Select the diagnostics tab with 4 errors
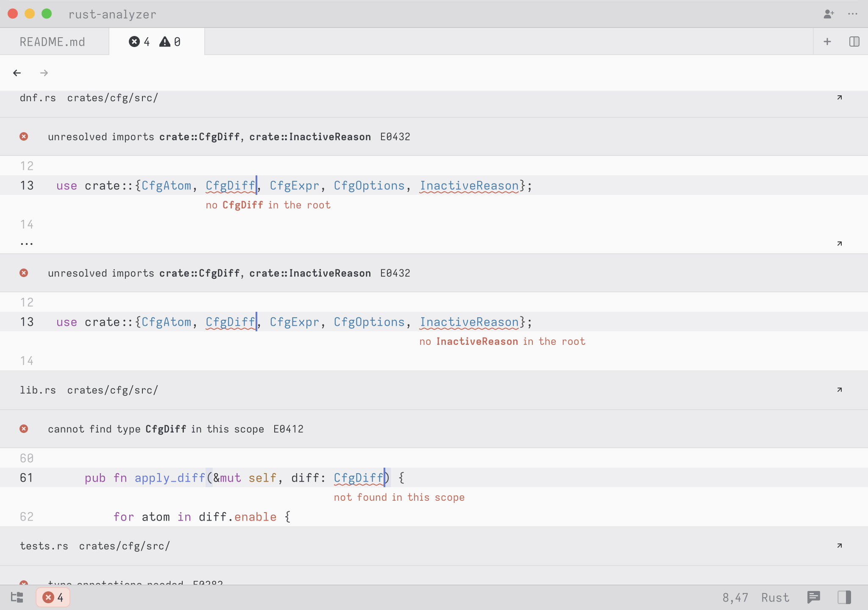This screenshot has height=610, width=868. point(155,42)
